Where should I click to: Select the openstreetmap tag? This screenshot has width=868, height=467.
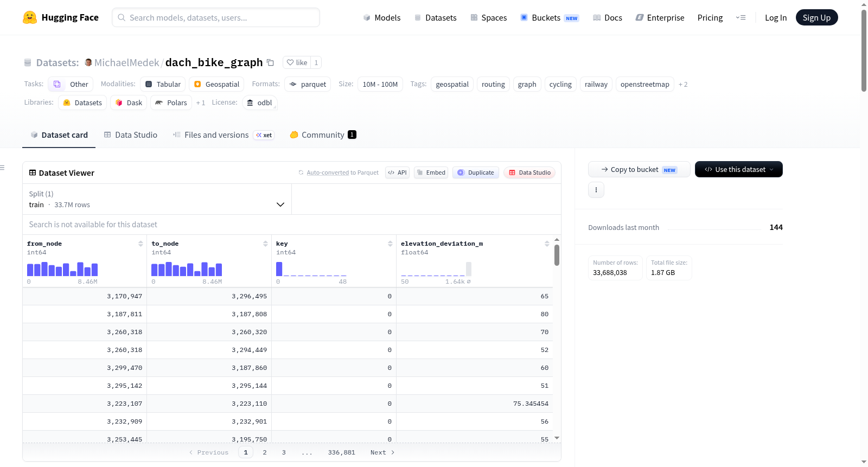(x=645, y=84)
